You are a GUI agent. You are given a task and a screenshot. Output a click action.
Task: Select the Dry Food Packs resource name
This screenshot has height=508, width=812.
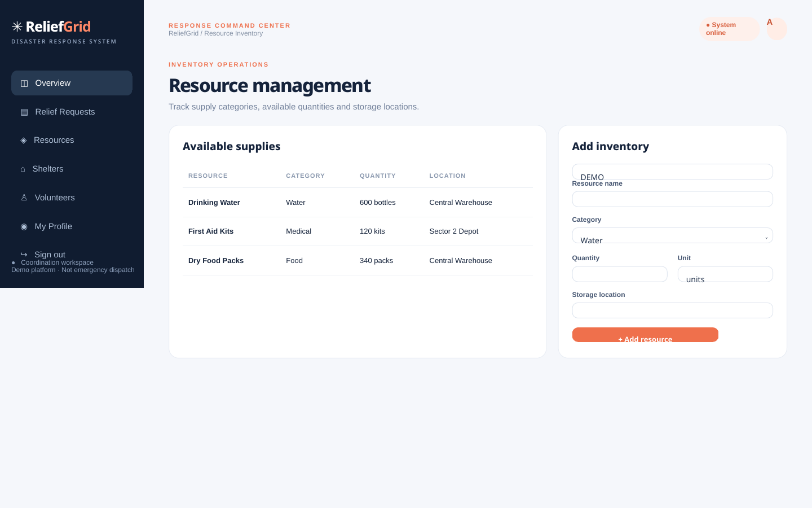pos(216,261)
